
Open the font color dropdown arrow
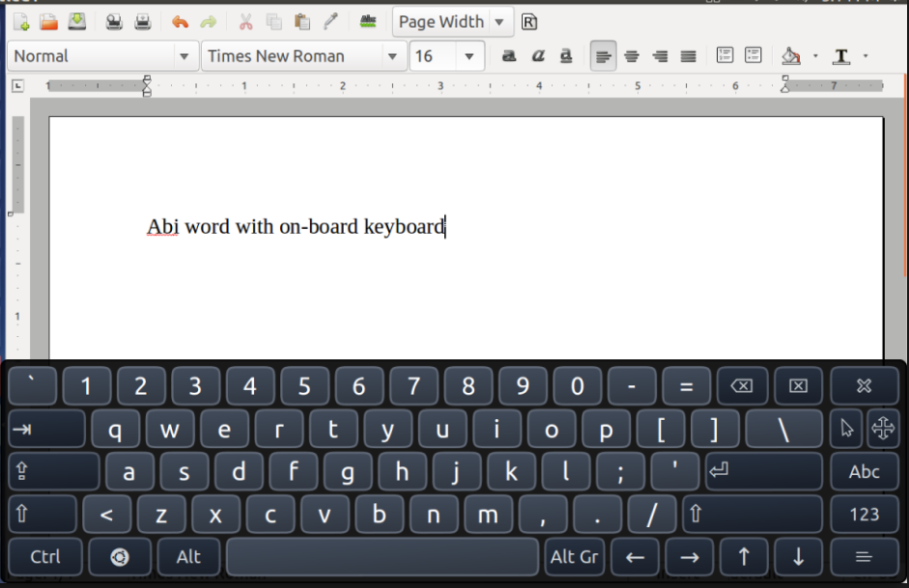pos(866,56)
